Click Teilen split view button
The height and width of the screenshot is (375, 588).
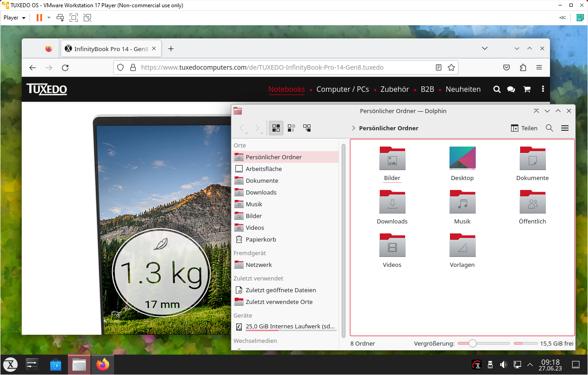[x=524, y=128]
